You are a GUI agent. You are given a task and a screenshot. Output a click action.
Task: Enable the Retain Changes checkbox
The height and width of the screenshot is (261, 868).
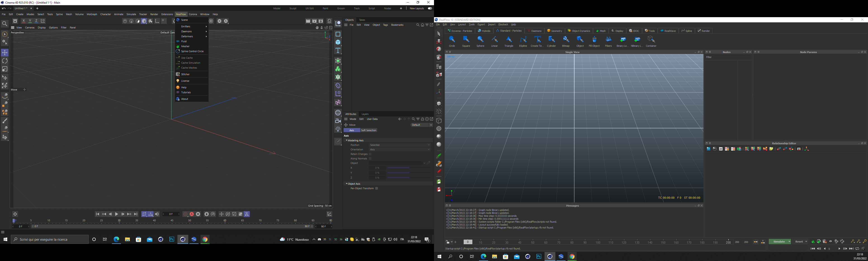[x=370, y=154]
